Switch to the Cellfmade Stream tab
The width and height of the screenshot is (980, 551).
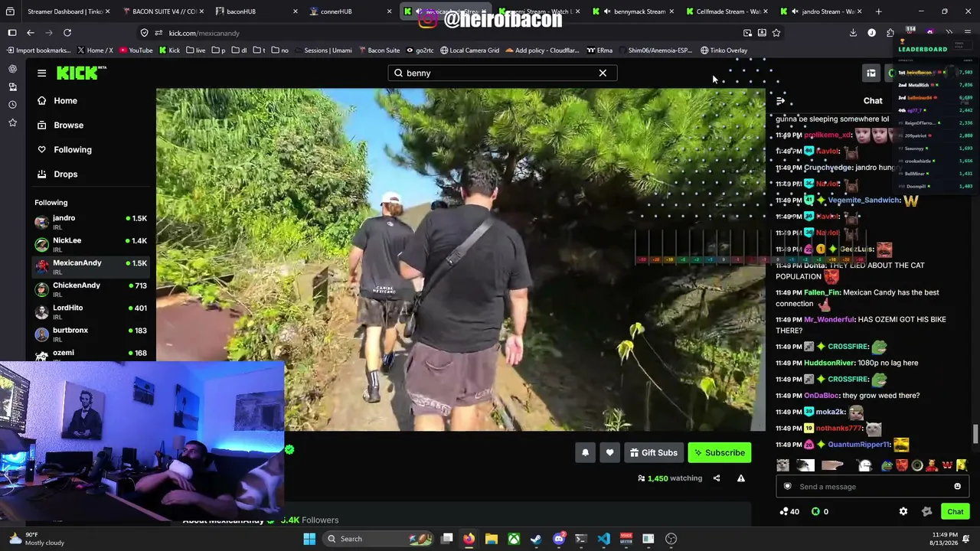click(x=726, y=11)
